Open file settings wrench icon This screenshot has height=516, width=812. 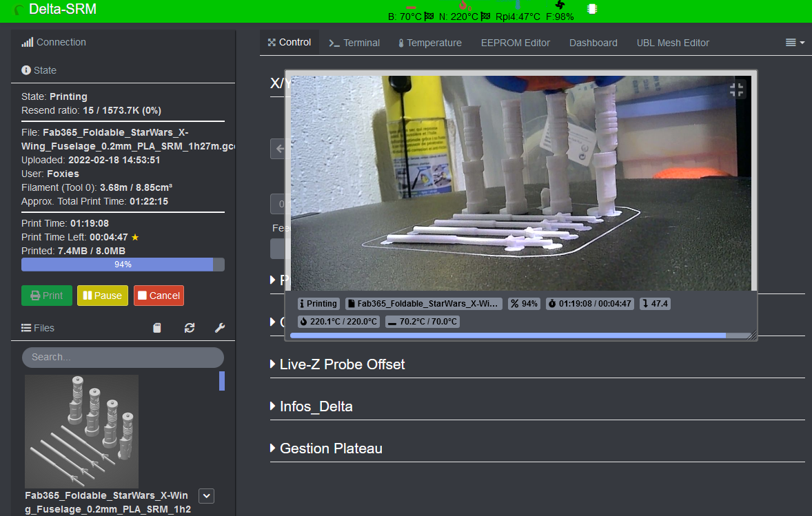click(220, 329)
